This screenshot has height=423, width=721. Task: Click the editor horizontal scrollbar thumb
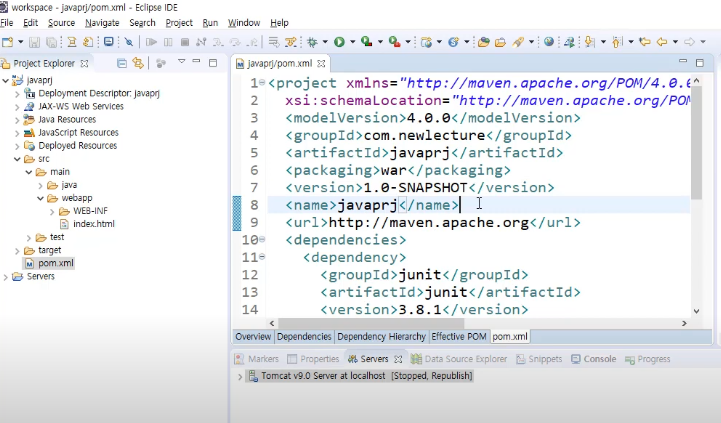[371, 323]
